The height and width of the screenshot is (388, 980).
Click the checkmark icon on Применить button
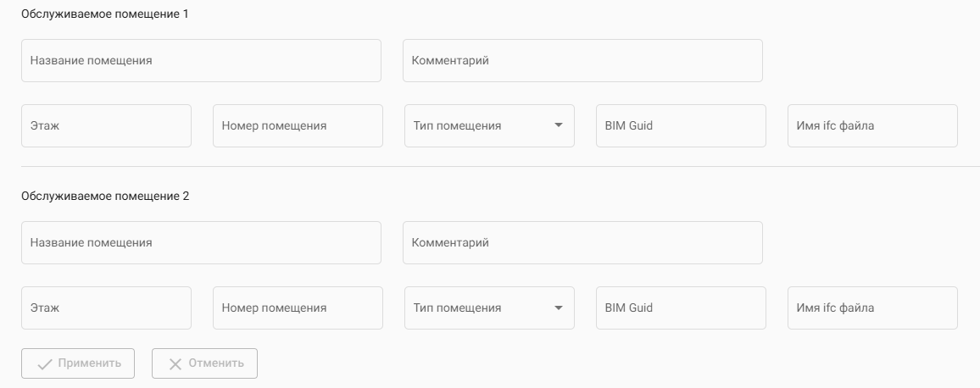pyautogui.click(x=45, y=363)
